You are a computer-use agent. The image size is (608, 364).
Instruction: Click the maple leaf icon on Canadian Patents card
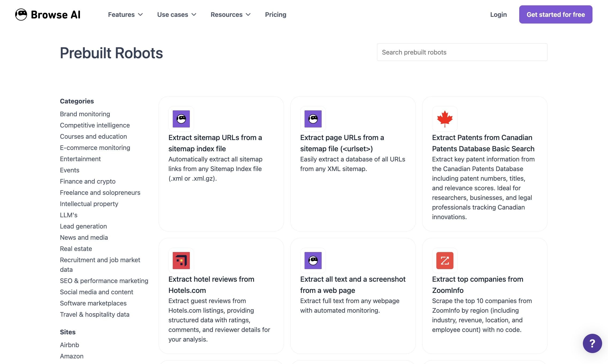[444, 119]
